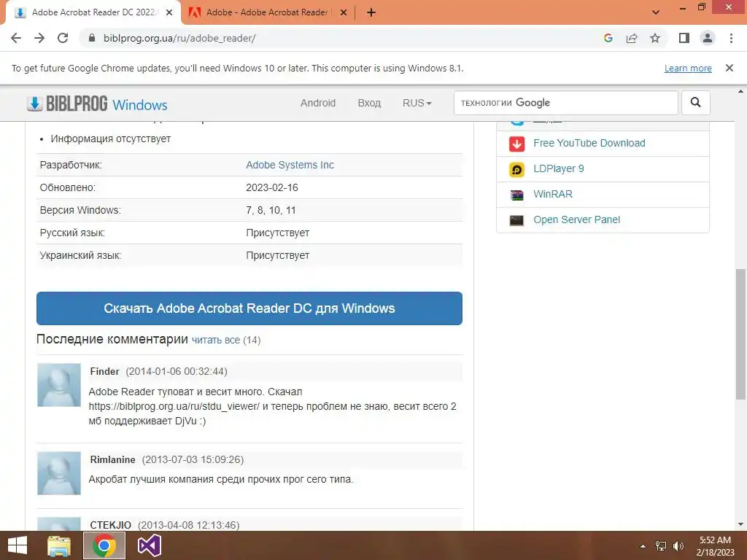Viewport: 747px width, 560px height.
Task: Click Rimlanine's user avatar
Action: 59,472
